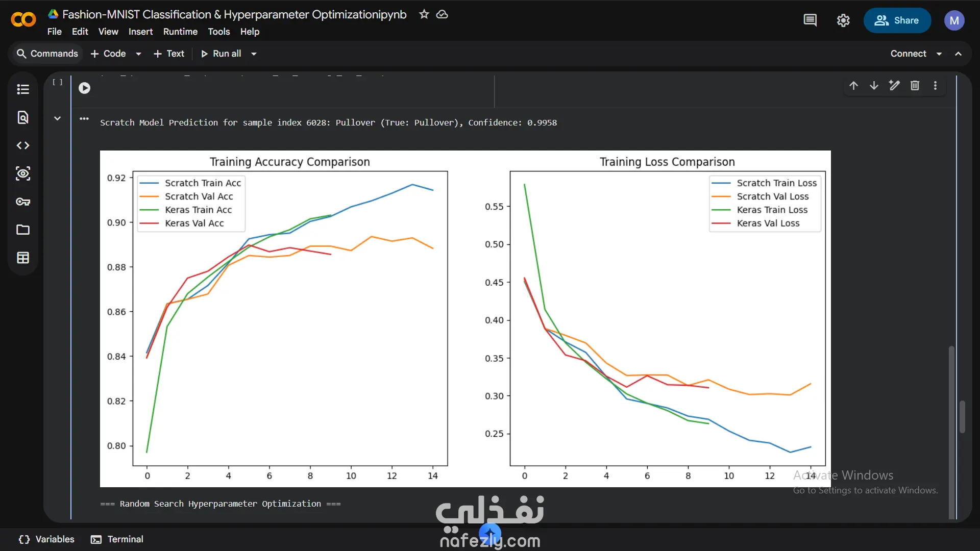Open the Runtime menu
The height and width of the screenshot is (551, 980).
[180, 32]
